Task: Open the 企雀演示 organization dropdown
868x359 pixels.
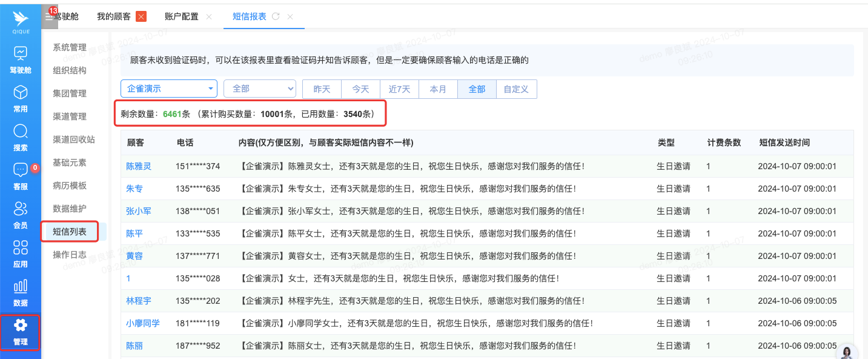Action: (169, 89)
